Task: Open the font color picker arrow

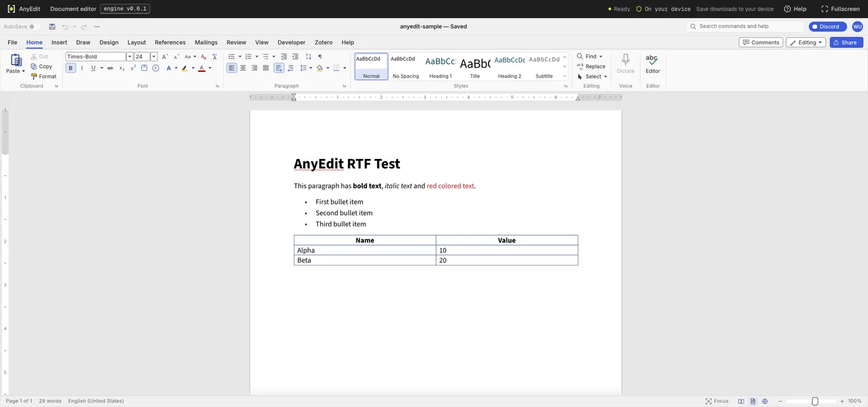Action: [210, 68]
